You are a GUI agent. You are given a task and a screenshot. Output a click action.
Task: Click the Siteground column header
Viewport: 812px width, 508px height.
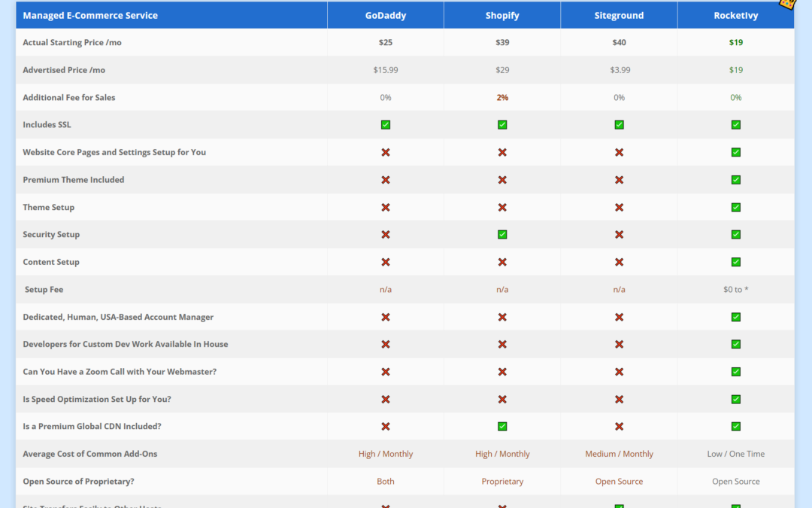619,15
